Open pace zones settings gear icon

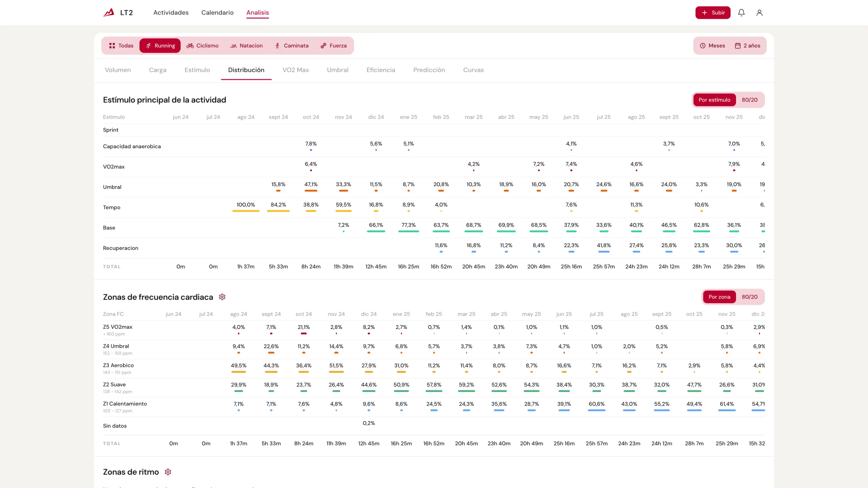168,472
